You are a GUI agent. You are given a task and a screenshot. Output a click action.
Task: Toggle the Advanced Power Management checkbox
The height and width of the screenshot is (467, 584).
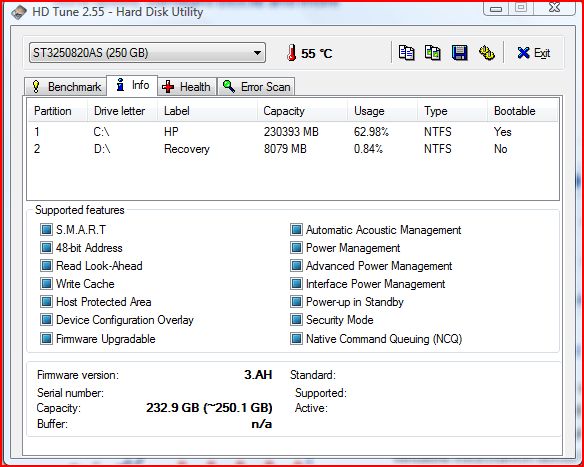click(296, 266)
